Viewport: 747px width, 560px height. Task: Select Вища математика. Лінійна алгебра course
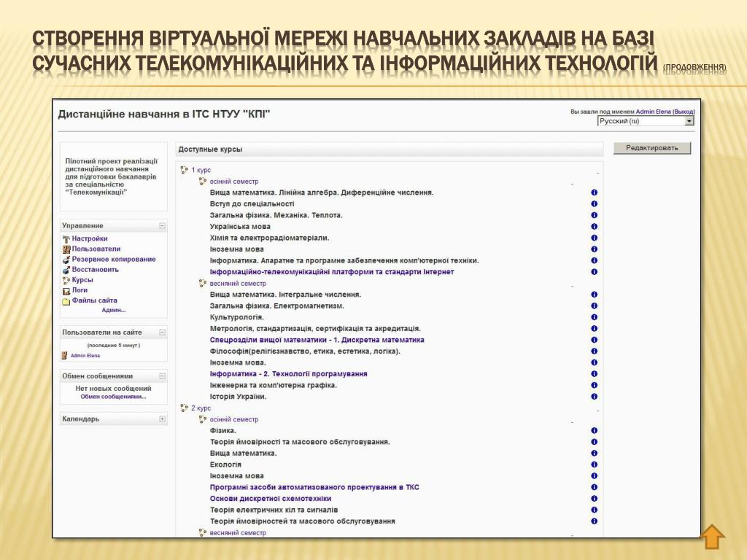[322, 192]
